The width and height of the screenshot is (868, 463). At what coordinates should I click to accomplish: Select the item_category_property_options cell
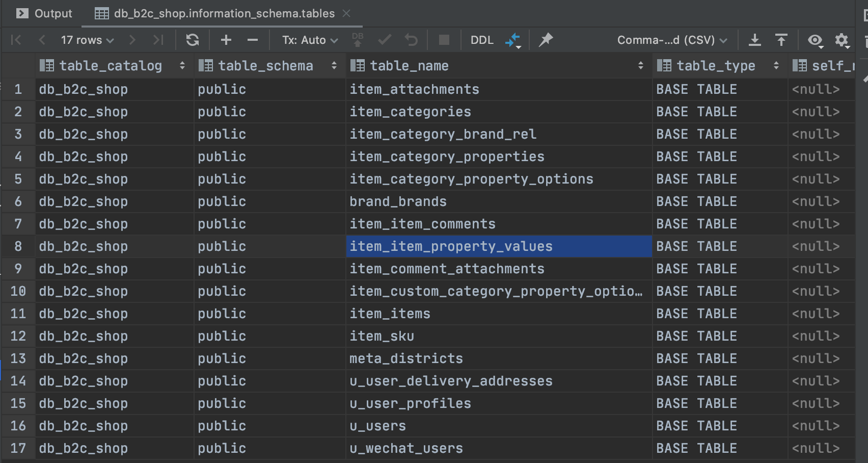pyautogui.click(x=499, y=179)
